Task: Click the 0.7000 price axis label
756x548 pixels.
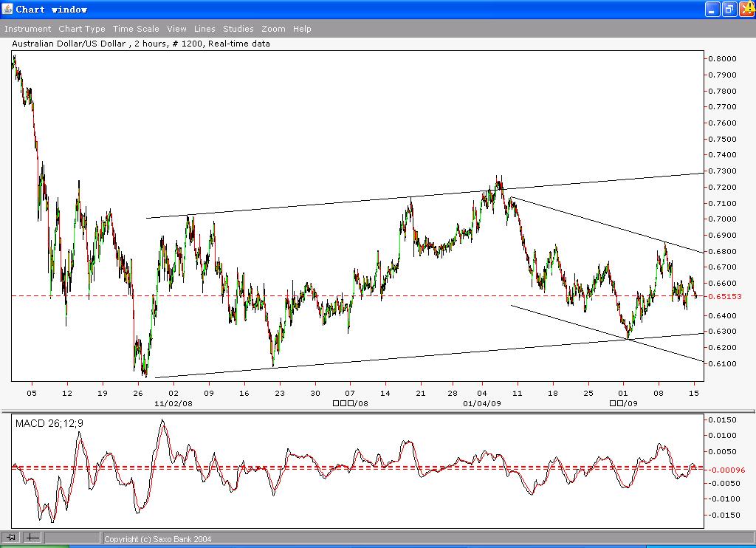Action: [722, 219]
